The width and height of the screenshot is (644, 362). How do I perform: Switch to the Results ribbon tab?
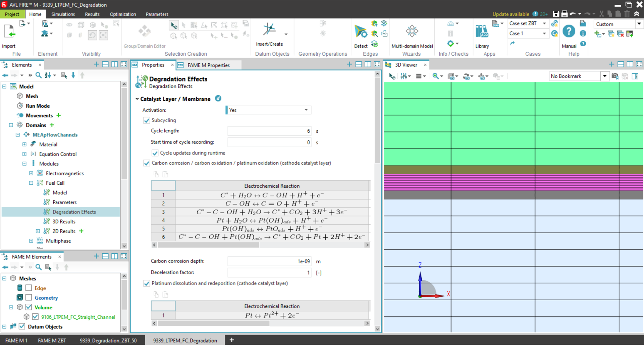point(92,14)
